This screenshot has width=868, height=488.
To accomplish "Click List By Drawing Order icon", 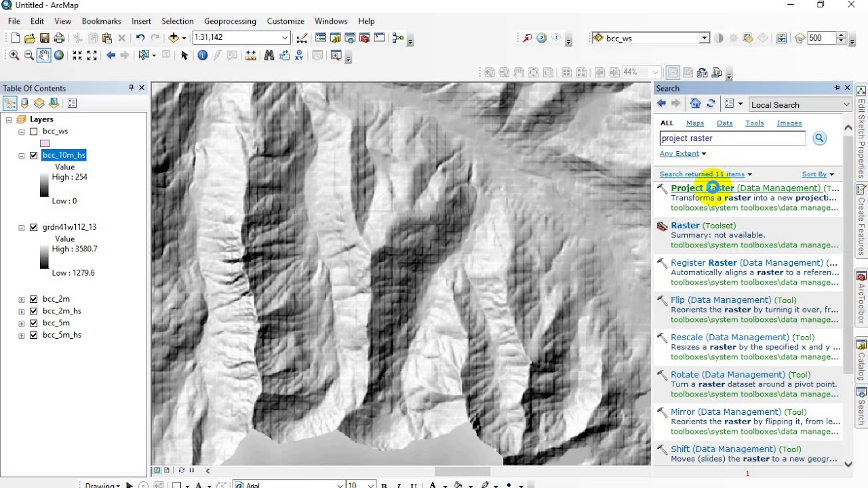I will 10,103.
